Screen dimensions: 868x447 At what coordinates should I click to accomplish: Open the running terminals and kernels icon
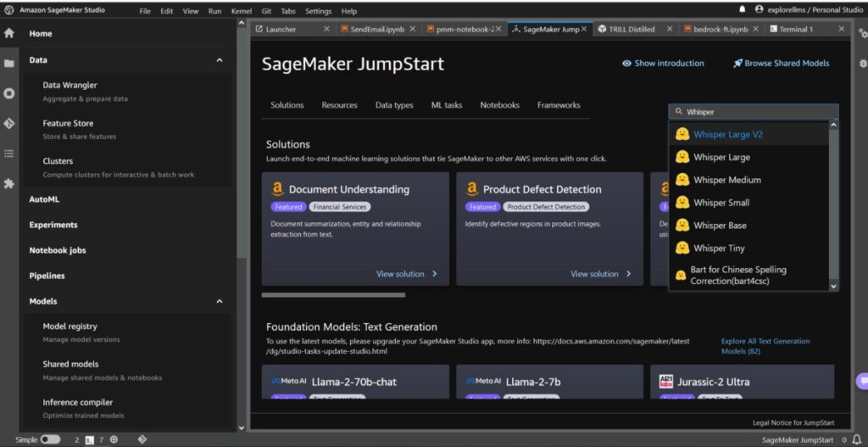(8, 93)
